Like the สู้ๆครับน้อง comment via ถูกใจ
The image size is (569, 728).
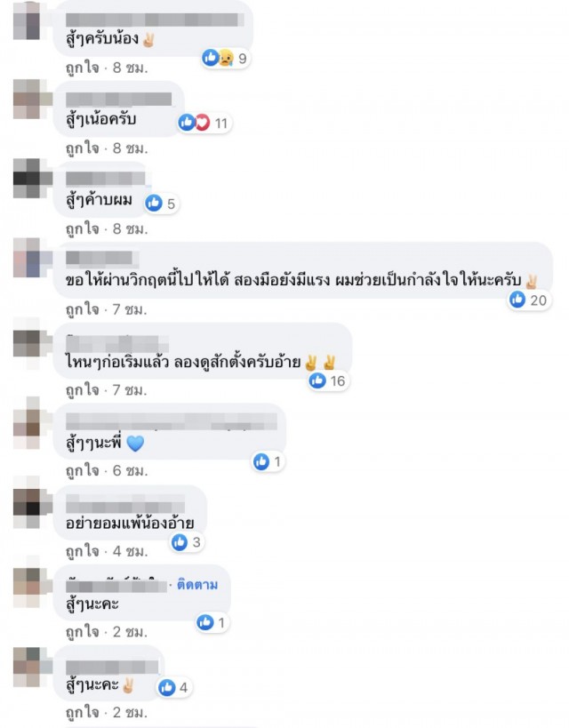[x=83, y=68]
